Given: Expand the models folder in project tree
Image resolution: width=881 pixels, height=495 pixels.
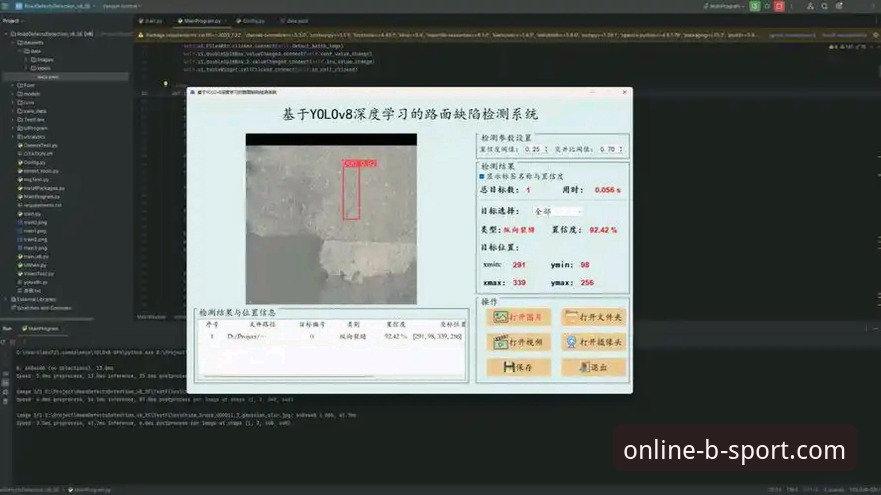Looking at the screenshot, I should 12,94.
